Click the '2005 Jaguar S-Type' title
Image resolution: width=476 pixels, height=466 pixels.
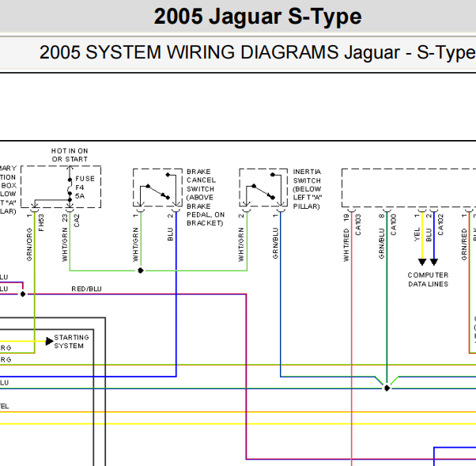click(258, 17)
